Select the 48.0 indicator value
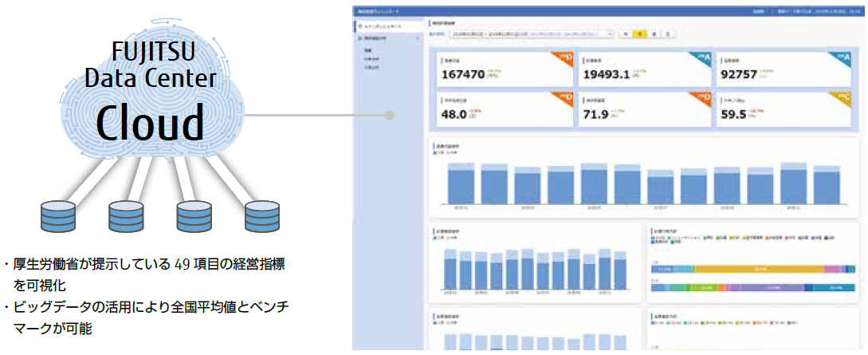868x355 pixels. pyautogui.click(x=456, y=115)
